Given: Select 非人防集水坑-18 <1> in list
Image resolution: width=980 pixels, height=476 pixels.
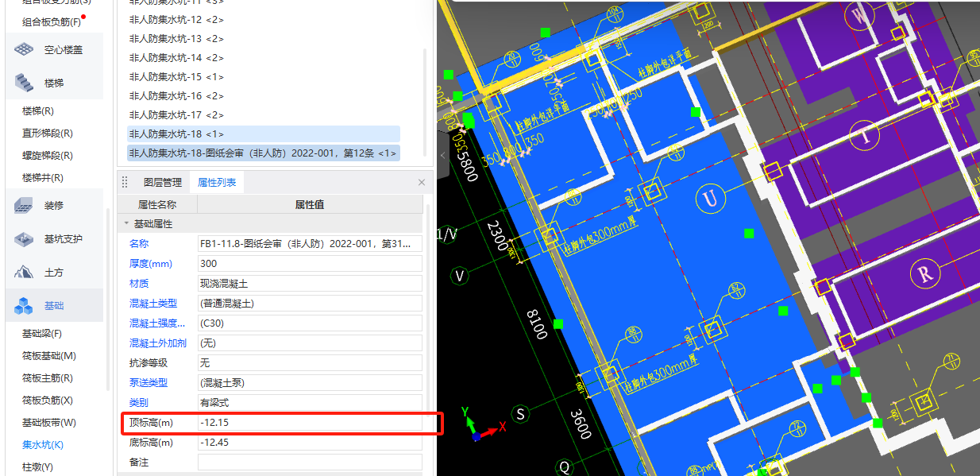Looking at the screenshot, I should coord(263,134).
